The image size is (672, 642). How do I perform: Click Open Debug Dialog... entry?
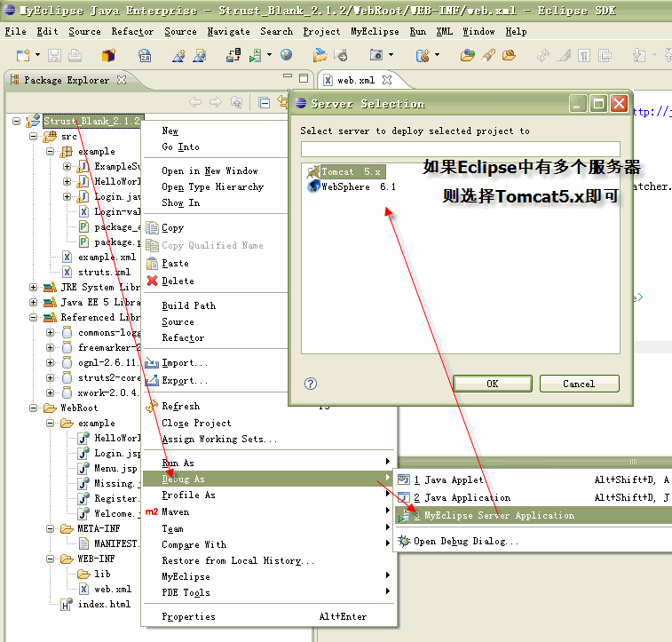pos(466,542)
